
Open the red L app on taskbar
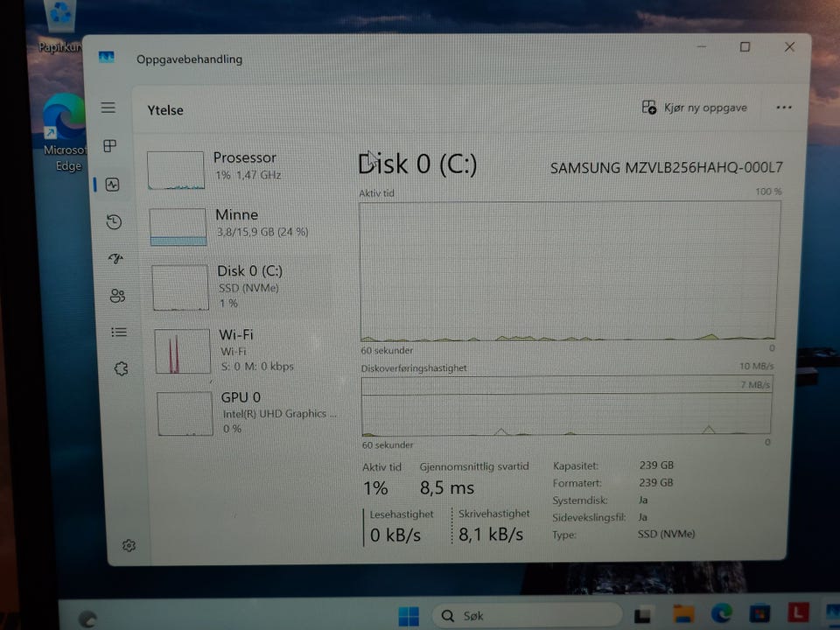click(798, 612)
